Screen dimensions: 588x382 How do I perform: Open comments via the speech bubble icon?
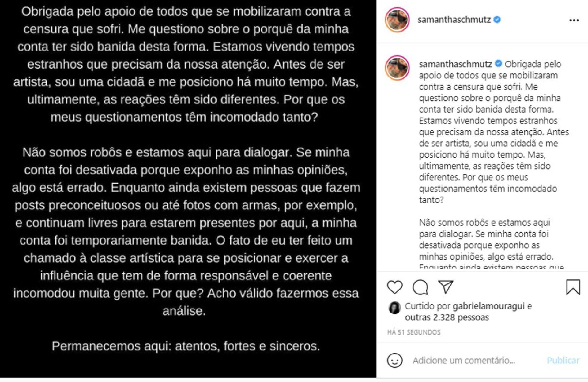point(420,287)
